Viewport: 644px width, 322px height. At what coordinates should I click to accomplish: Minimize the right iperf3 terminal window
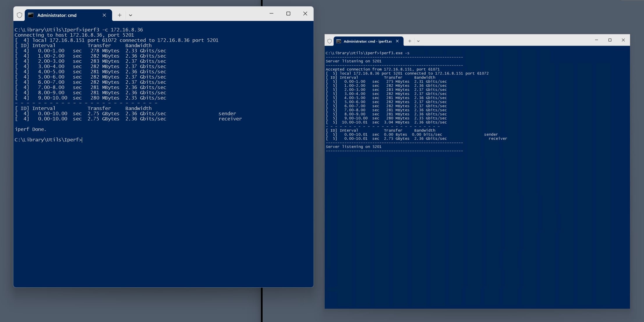click(x=596, y=40)
